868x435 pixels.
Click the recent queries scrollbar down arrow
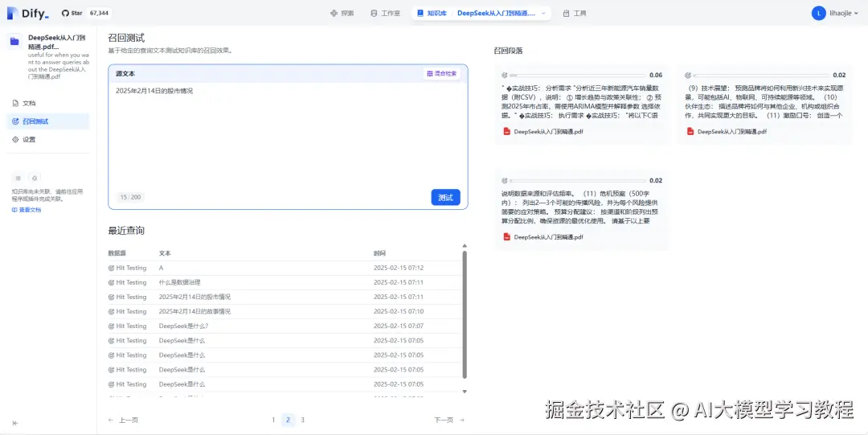coord(465,392)
